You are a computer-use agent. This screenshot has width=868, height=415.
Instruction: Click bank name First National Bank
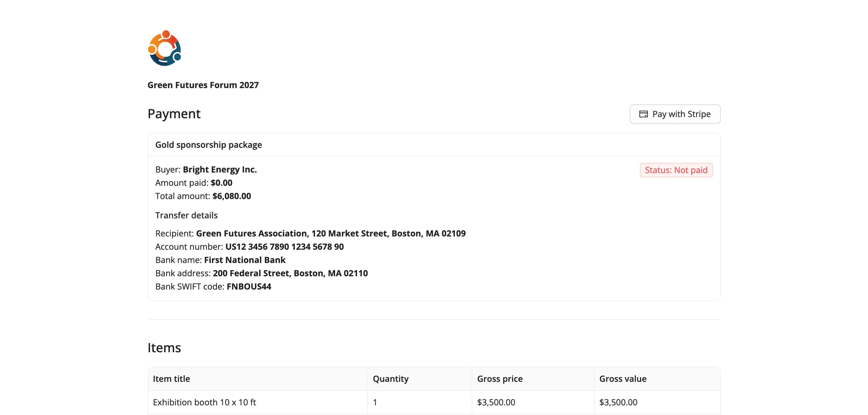point(245,260)
